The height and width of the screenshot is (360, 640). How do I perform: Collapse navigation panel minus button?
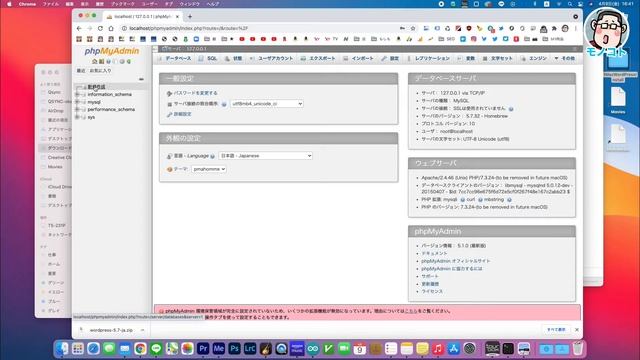click(141, 79)
